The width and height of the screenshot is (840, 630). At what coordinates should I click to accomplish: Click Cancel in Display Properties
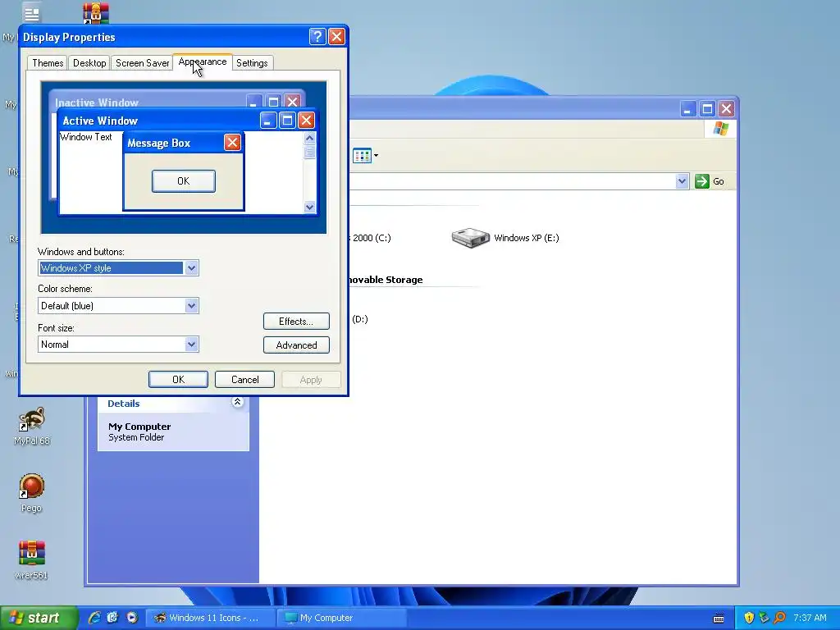coord(244,379)
